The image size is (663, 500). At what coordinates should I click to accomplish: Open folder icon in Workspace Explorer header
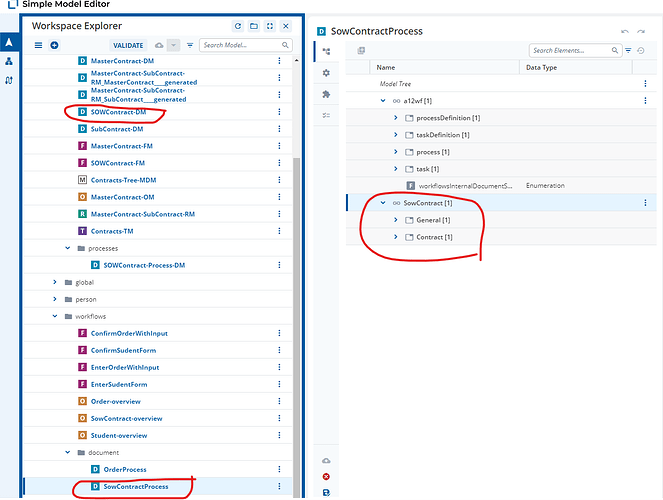[254, 26]
